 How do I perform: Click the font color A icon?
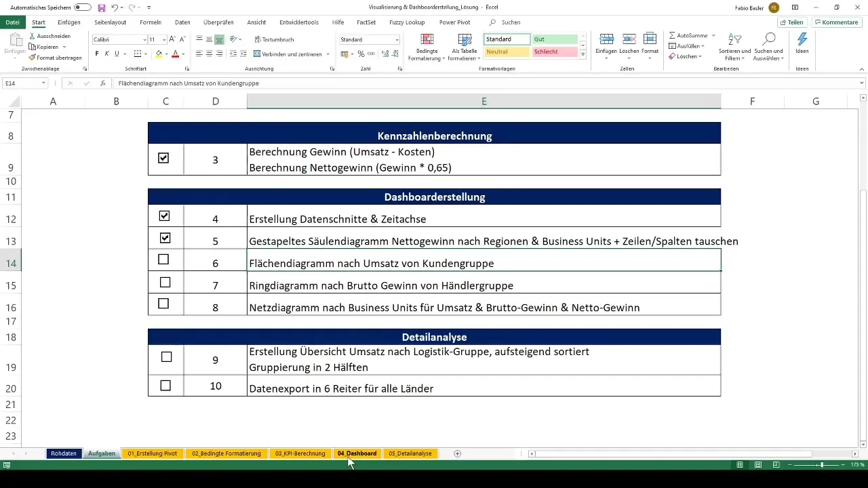pos(175,54)
